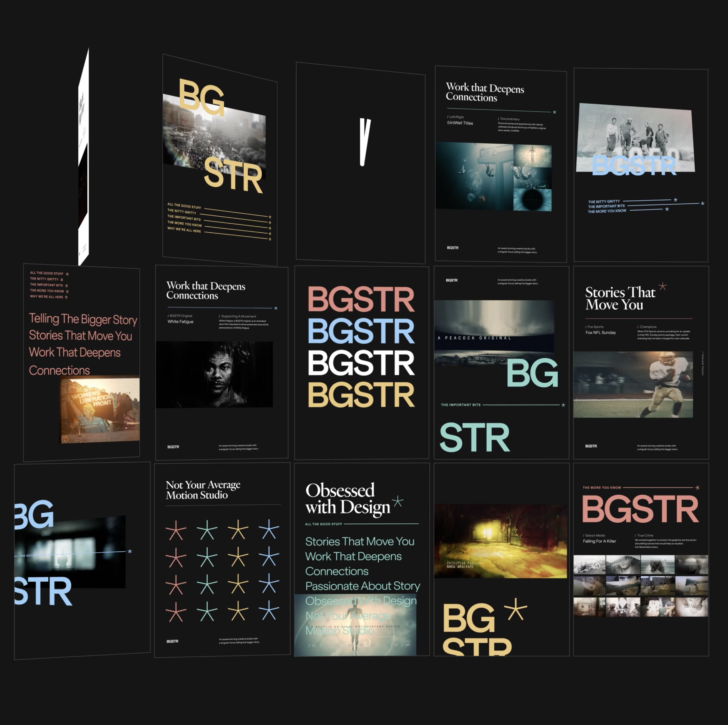The height and width of the screenshot is (725, 728).
Task: Click 'Falling For A Killer' project name
Action: point(600,541)
